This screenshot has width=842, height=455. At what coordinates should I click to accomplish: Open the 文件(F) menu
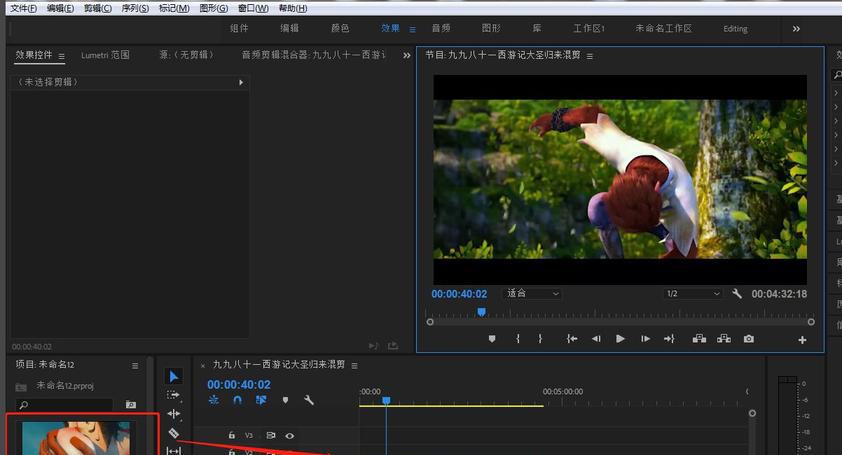coord(24,8)
